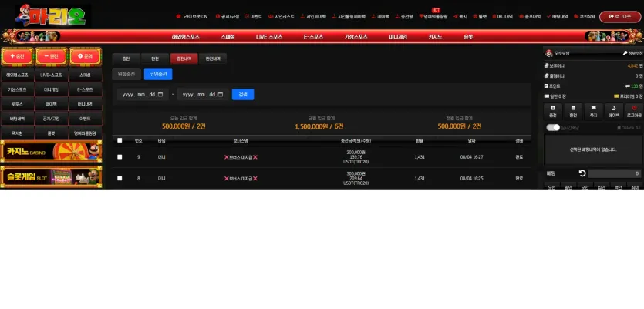Screen dimensions: 644x309
Task: Click the red logout button at top right
Action: [x=620, y=17]
